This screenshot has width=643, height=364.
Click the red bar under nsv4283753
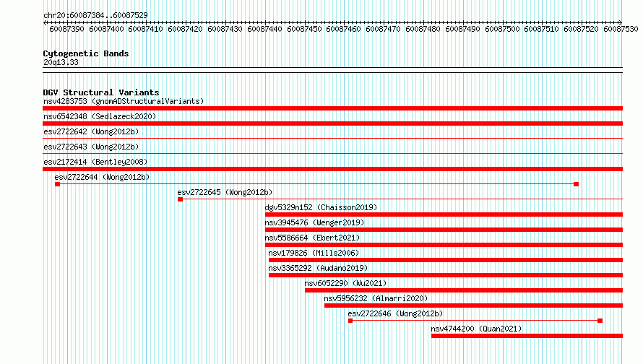pos(332,108)
